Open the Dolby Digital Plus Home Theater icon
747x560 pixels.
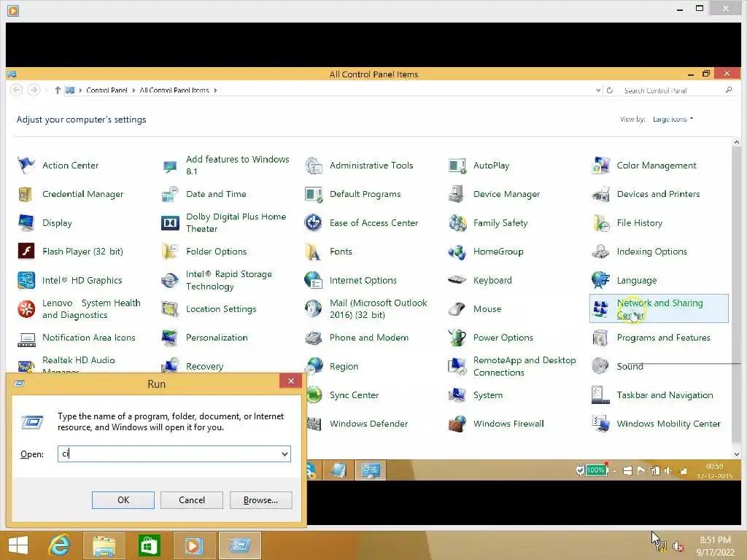[x=169, y=223]
